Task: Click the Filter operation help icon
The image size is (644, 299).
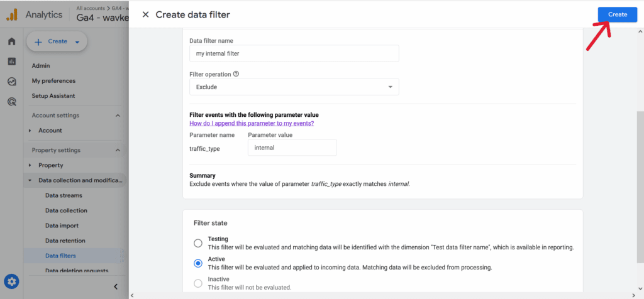Action: (236, 74)
